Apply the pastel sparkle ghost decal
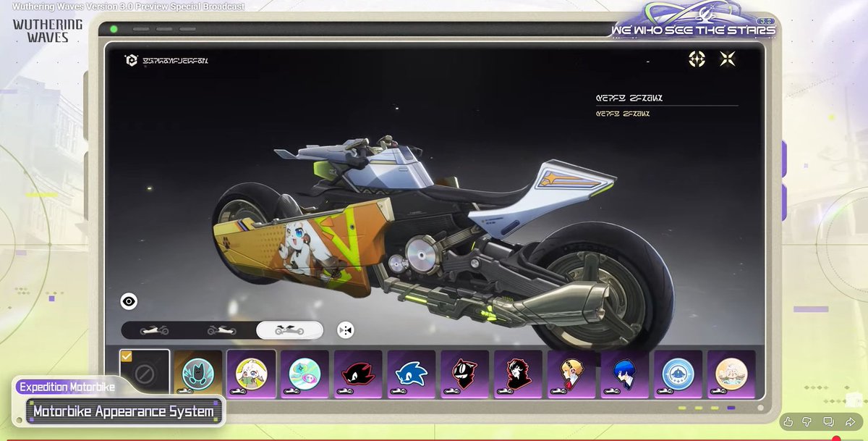The height and width of the screenshot is (441, 868). (305, 374)
